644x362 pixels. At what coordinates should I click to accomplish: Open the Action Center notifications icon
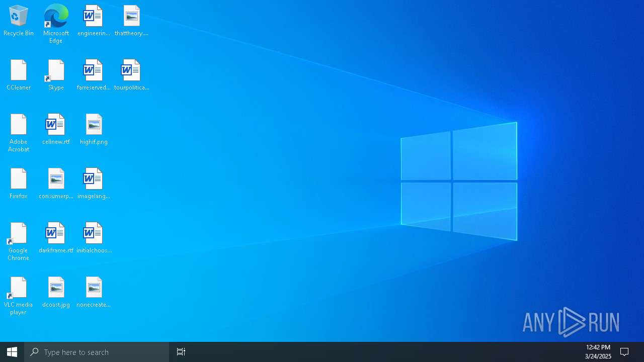624,352
